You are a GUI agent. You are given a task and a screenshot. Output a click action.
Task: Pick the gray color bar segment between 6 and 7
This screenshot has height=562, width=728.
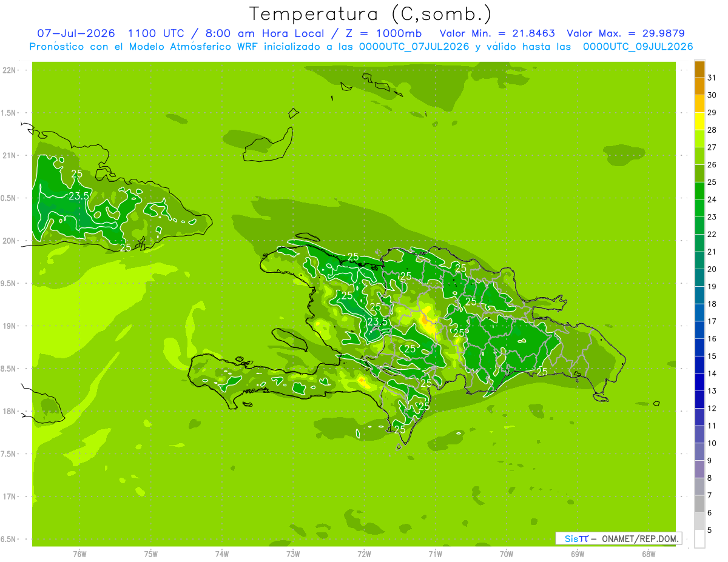point(699,504)
